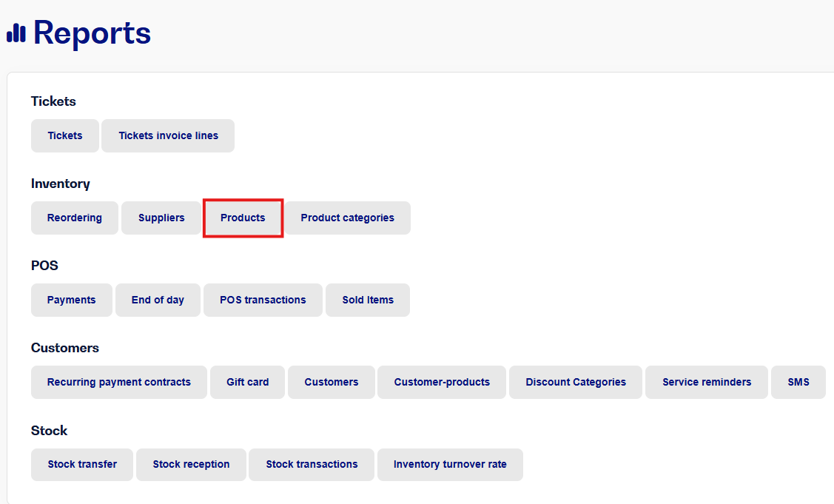Click the Stock section heading
The width and height of the screenshot is (834, 504).
click(x=49, y=431)
